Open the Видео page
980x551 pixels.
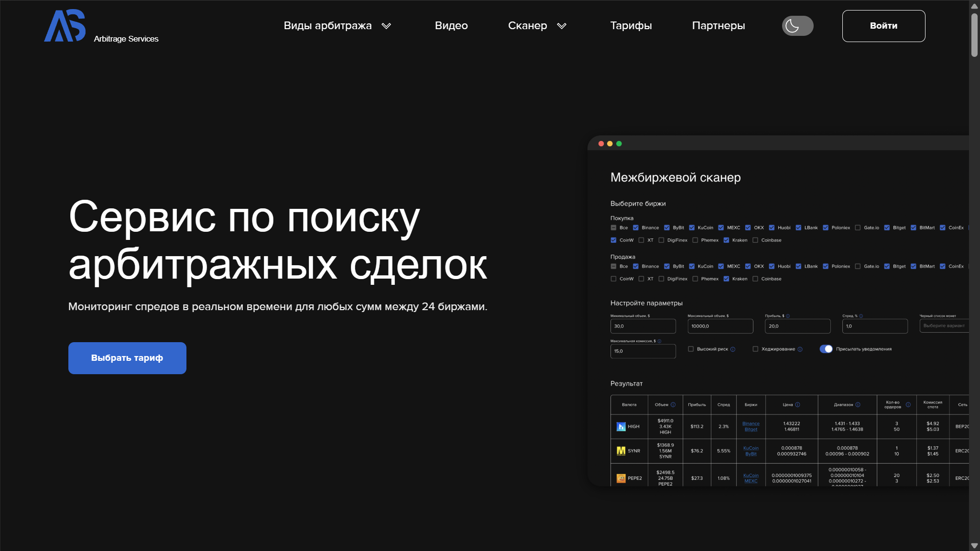click(x=451, y=26)
